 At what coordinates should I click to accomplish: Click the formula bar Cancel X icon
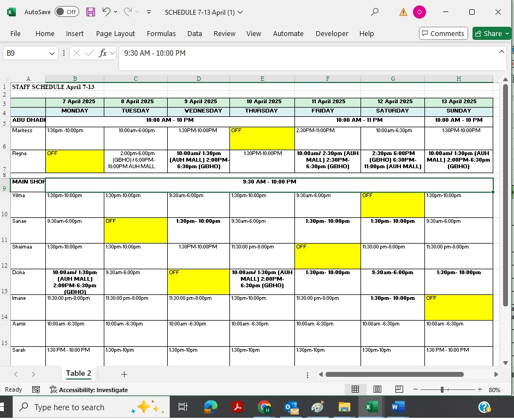[x=76, y=53]
